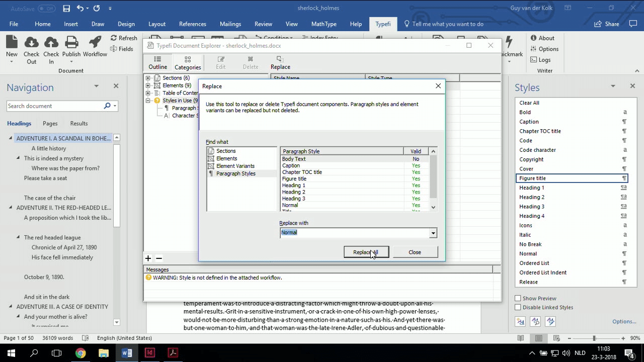Open Typefi Options from the Writer group
This screenshot has width=644, height=362.
pyautogui.click(x=544, y=49)
